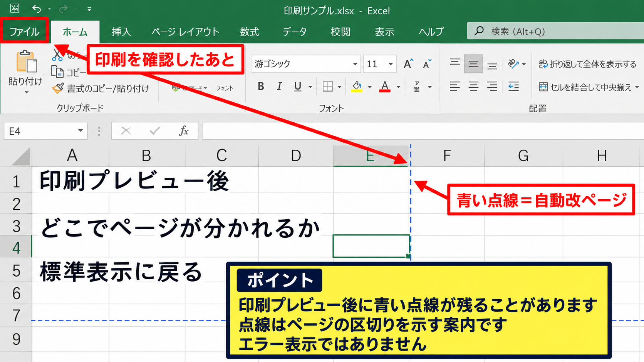Select column header G
Screen dimensions: 644x362
[523, 156]
